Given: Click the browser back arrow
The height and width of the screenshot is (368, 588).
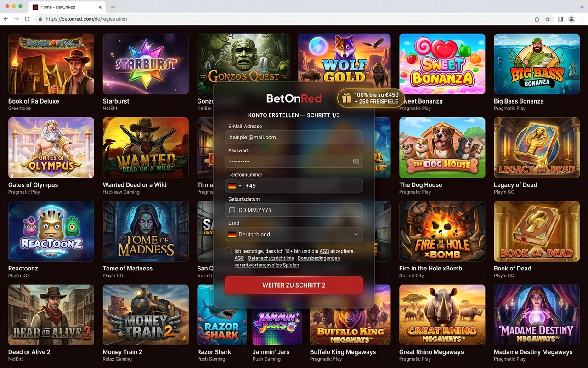Looking at the screenshot, I should tap(6, 19).
